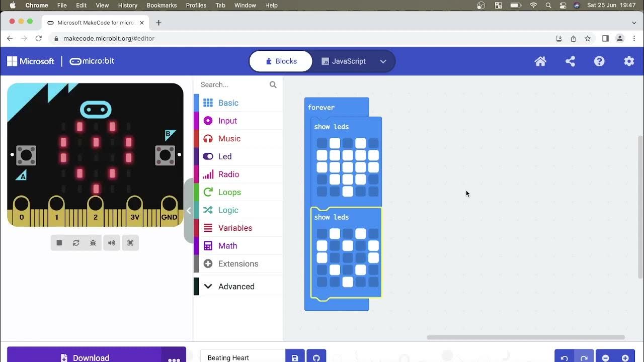Open the Led blocks category

(238, 156)
